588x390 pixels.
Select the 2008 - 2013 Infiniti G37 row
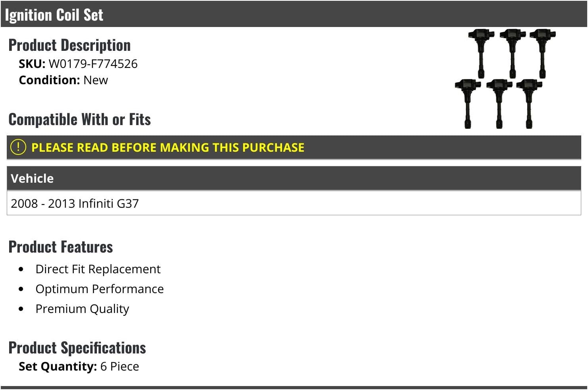(x=75, y=204)
